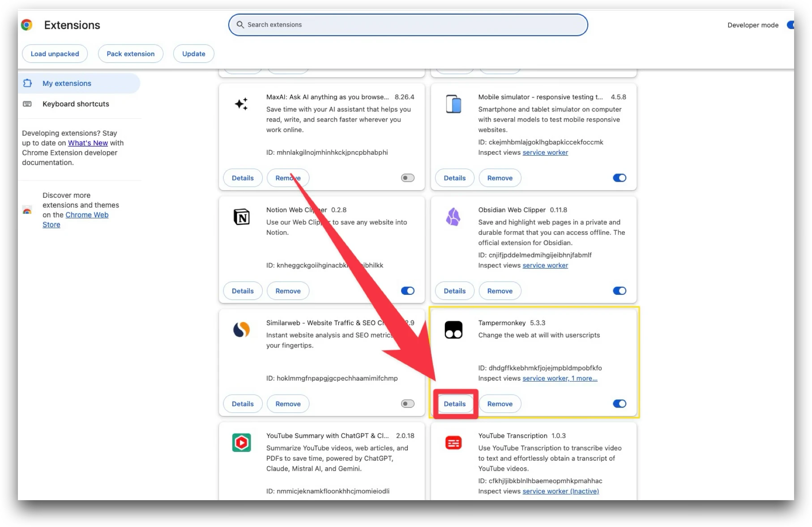812x527 pixels.
Task: Disable the Mobile simulator extension toggle
Action: (620, 178)
